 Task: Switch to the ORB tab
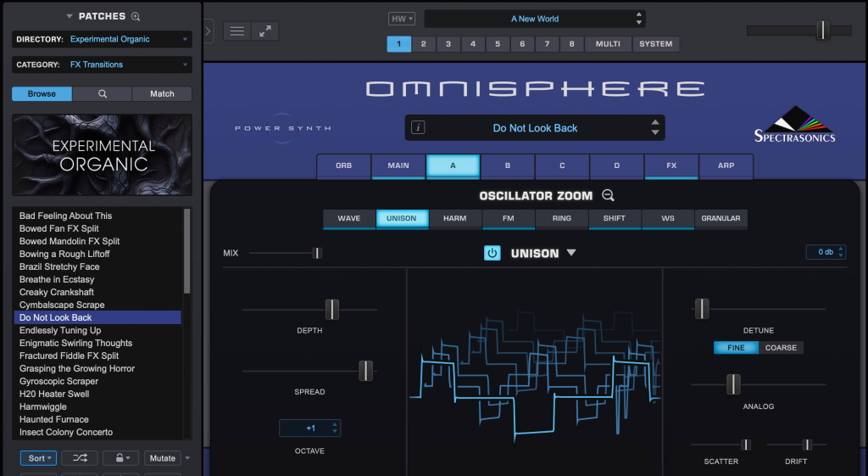point(344,165)
